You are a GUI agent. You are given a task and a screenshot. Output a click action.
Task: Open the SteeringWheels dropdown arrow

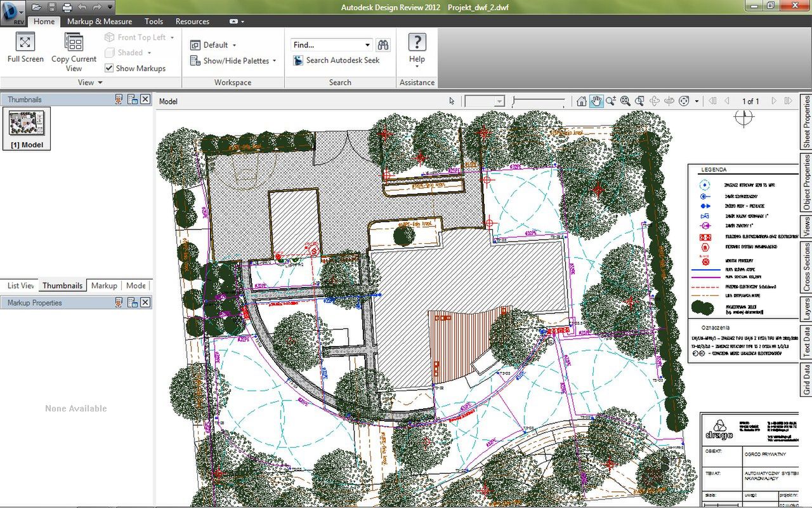pos(697,101)
